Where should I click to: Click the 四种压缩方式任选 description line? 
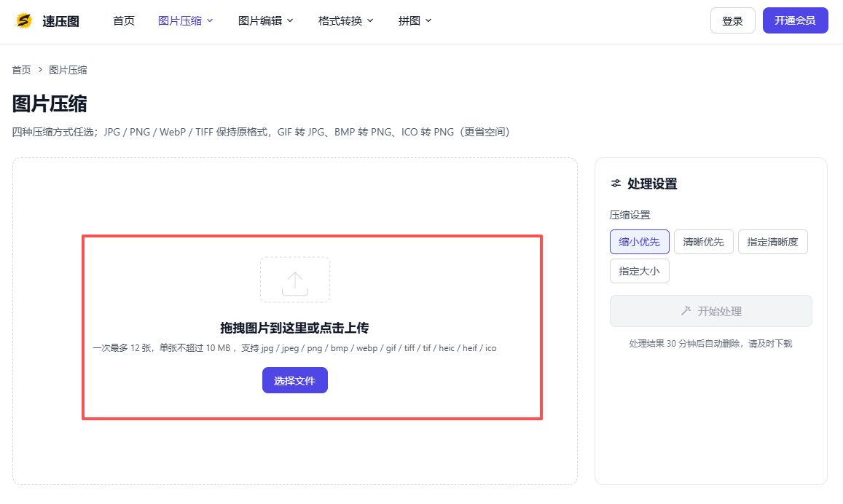point(261,132)
